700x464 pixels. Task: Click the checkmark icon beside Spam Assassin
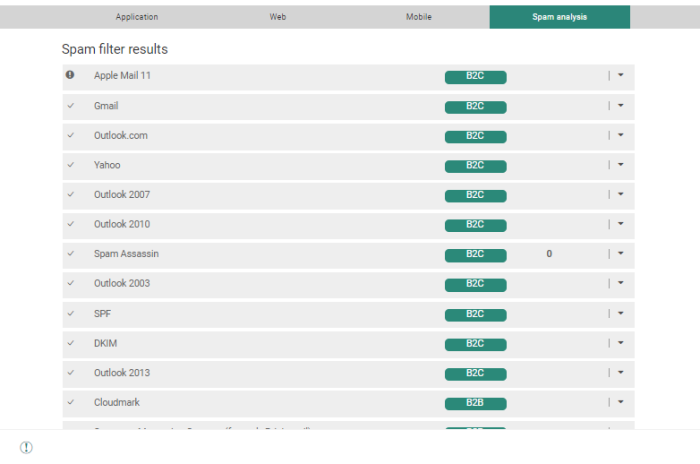(x=70, y=254)
